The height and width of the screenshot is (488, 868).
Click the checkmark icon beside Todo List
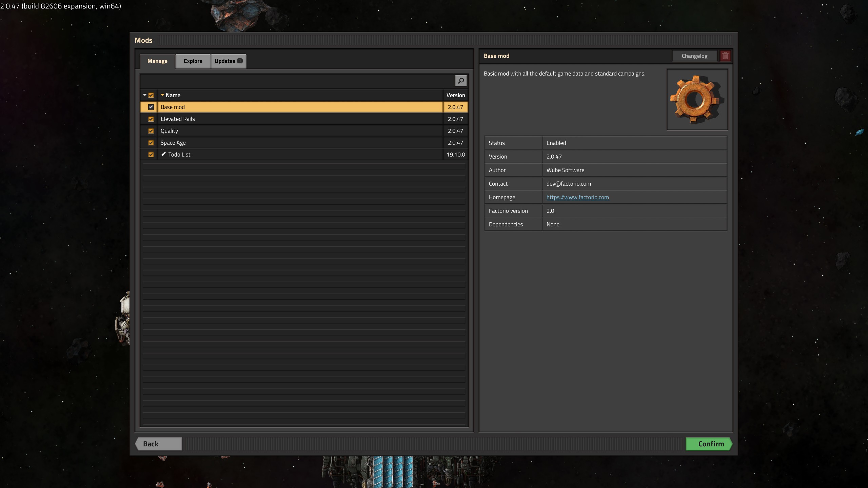pyautogui.click(x=164, y=154)
